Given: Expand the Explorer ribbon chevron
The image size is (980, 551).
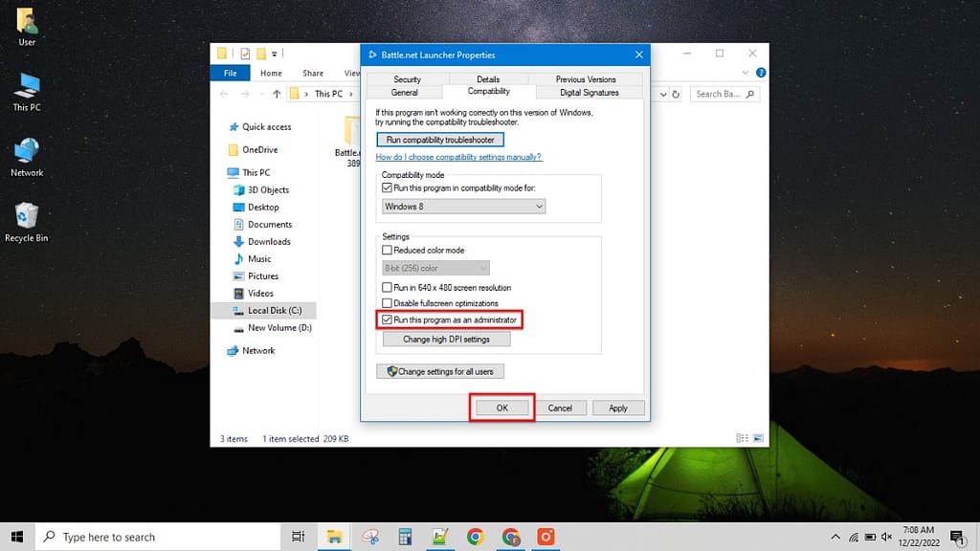Looking at the screenshot, I should 745,73.
